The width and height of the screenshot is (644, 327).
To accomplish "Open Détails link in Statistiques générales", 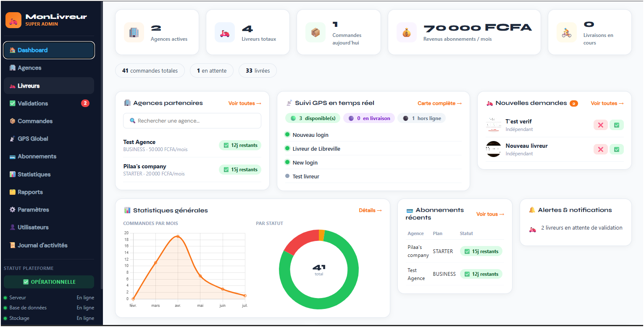I will [370, 210].
